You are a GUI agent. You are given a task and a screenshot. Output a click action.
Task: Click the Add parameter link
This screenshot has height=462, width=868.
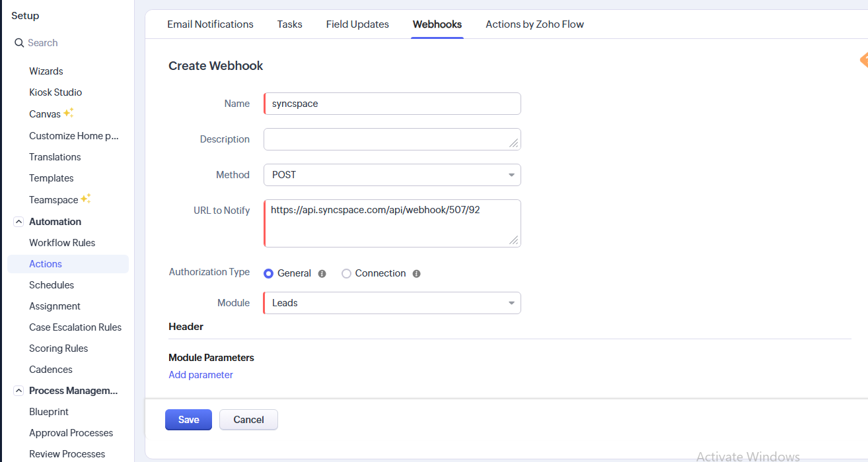(x=201, y=375)
